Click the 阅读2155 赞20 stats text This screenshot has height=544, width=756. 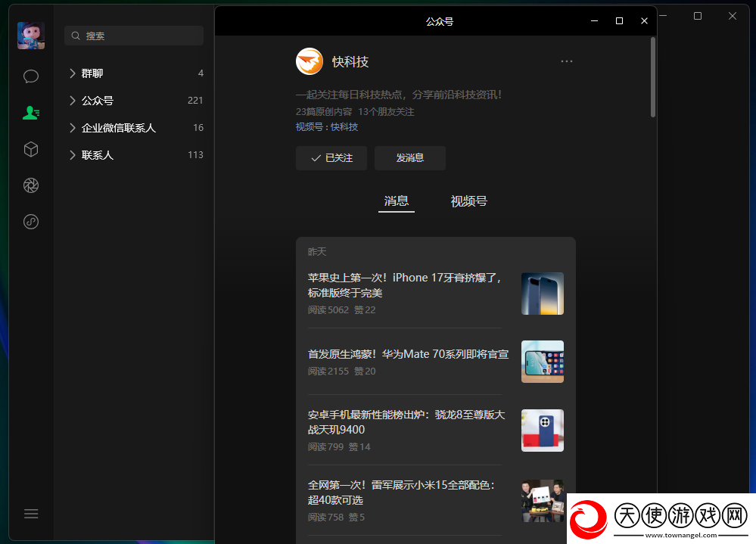[x=341, y=371]
